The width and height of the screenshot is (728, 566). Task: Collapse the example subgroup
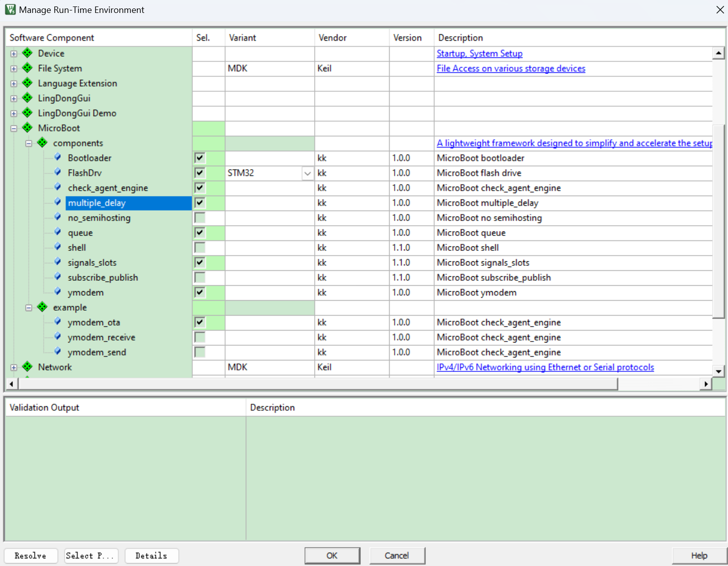click(x=29, y=308)
